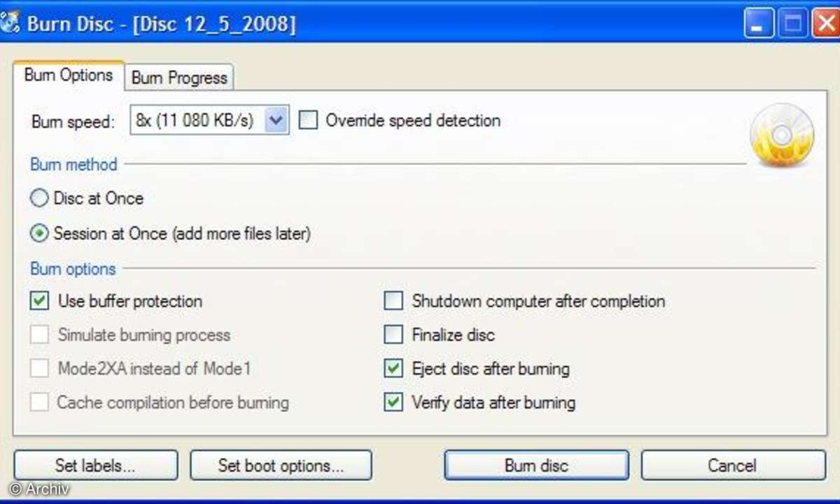Click the golden burning disc icon
This screenshot has height=504, width=840.
coord(782,135)
